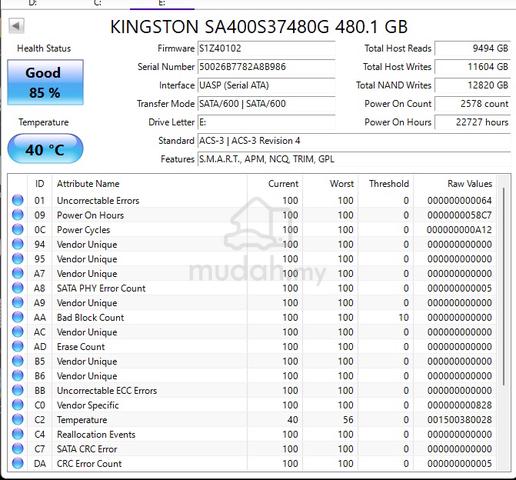Click the Good 85 % health status button
This screenshot has width=516, height=480.
[45, 82]
